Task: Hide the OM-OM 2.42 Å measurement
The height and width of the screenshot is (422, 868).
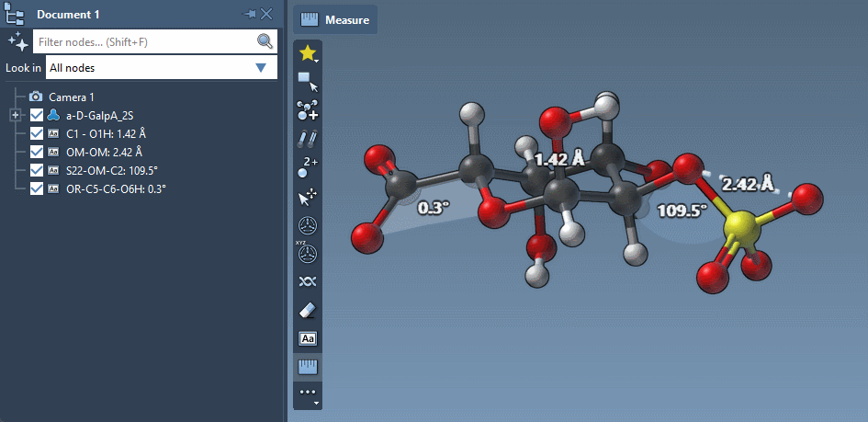Action: coord(37,152)
